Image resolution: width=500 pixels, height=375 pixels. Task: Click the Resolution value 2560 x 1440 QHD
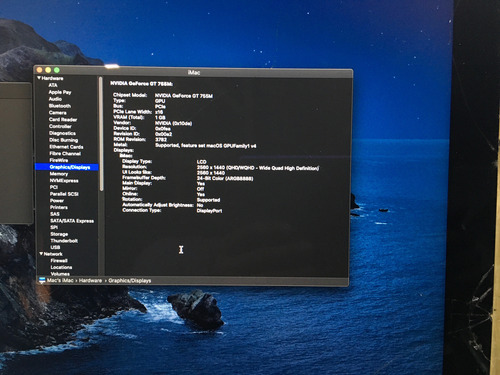(258, 168)
